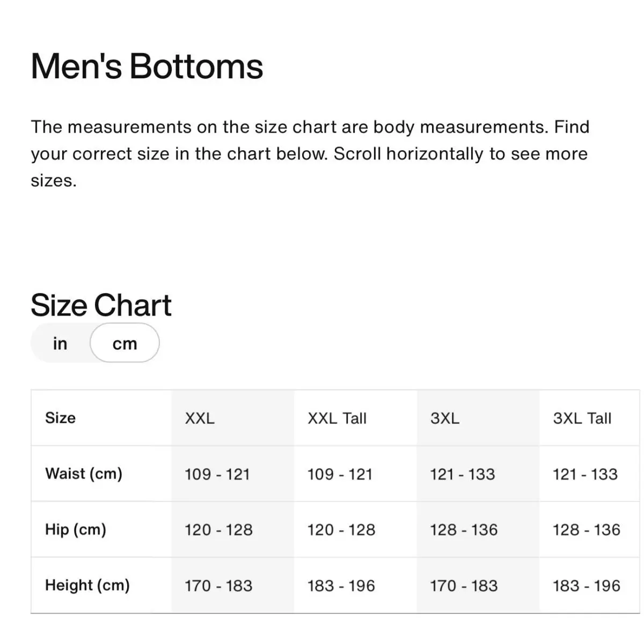644x644 pixels.
Task: Select the XXL size column header
Action: pyautogui.click(x=200, y=418)
